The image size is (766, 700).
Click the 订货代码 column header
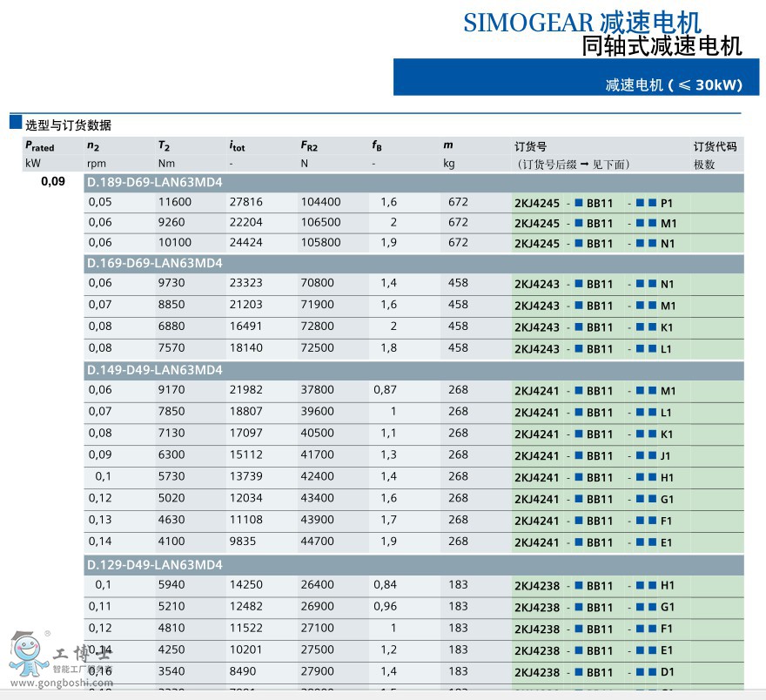[x=715, y=146]
